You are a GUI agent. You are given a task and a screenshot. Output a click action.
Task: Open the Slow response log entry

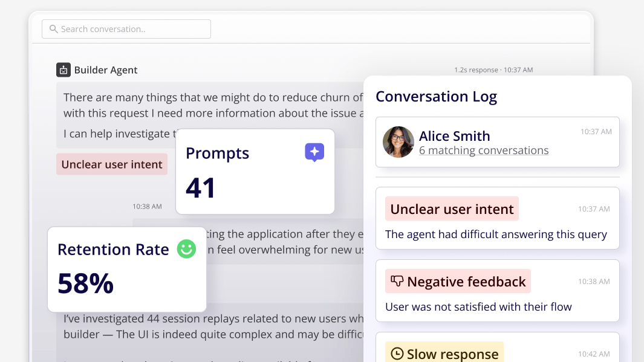tap(498, 347)
